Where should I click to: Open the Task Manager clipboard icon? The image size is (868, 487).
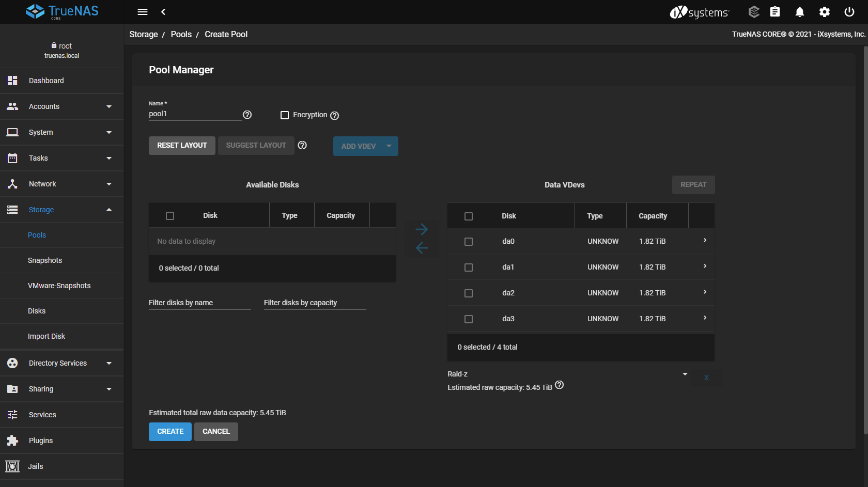point(775,12)
